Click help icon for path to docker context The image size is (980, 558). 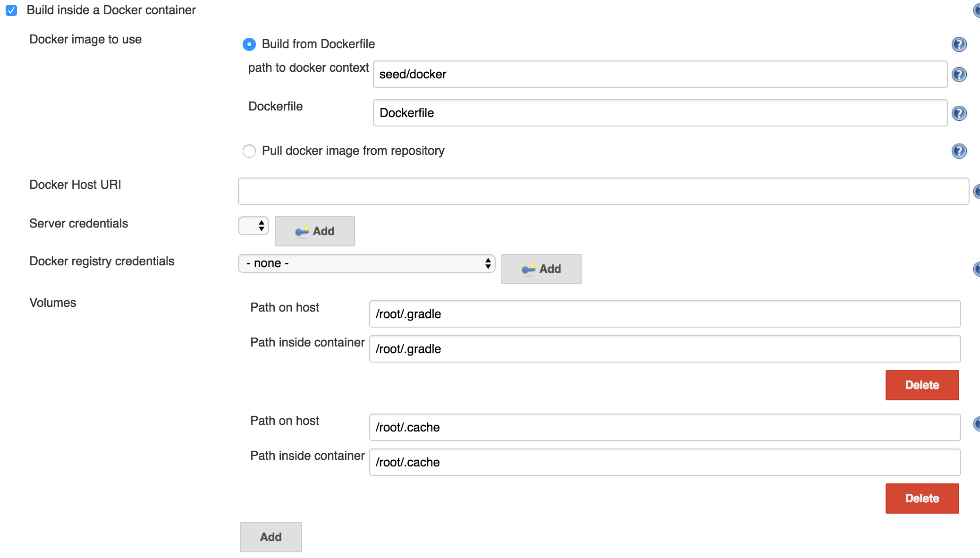(958, 75)
